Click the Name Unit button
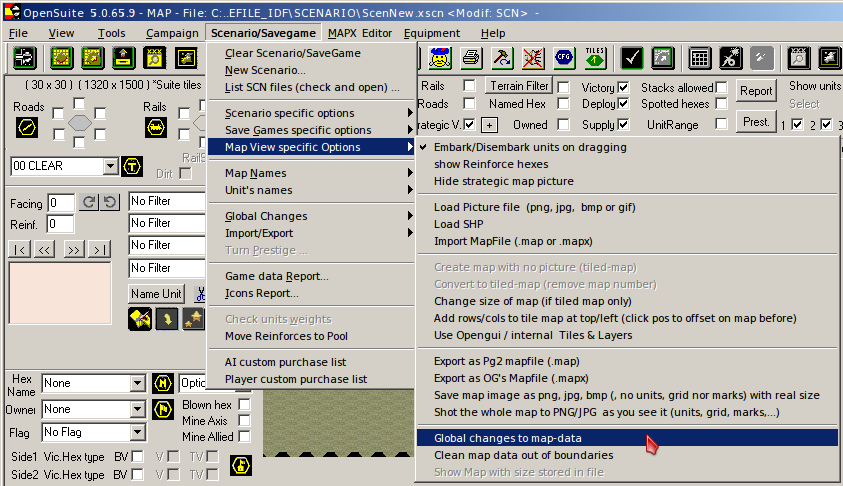The width and height of the screenshot is (843, 486). 156,294
